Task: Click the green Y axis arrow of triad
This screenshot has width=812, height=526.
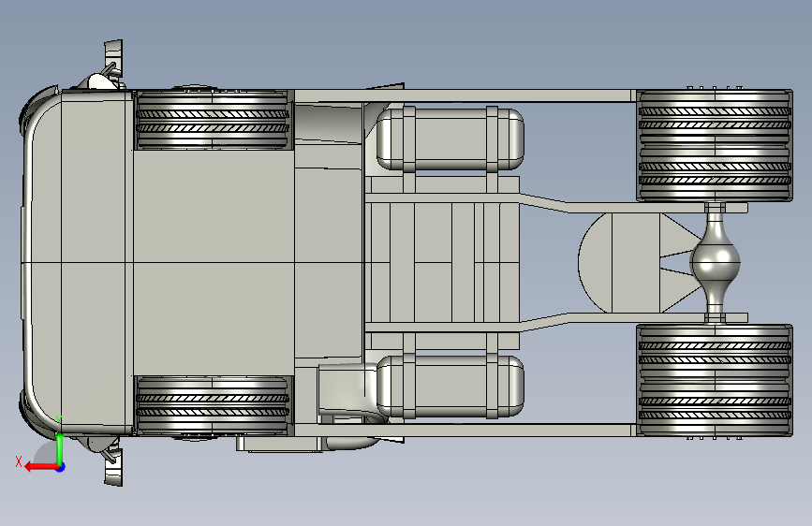Action: point(60,448)
